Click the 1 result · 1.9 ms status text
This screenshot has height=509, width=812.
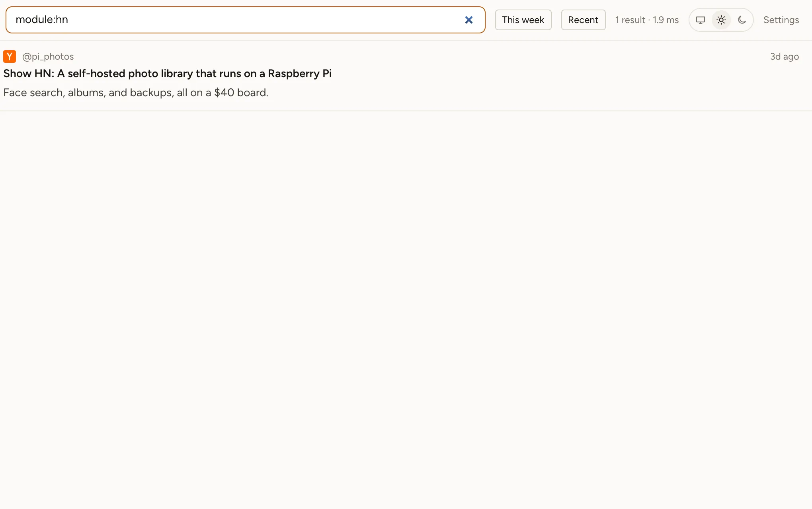pyautogui.click(x=647, y=20)
